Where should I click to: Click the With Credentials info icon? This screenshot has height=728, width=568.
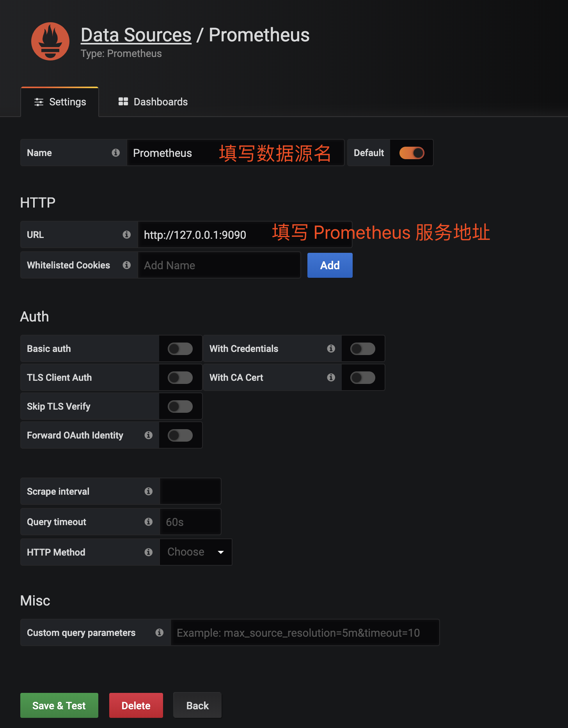(331, 348)
